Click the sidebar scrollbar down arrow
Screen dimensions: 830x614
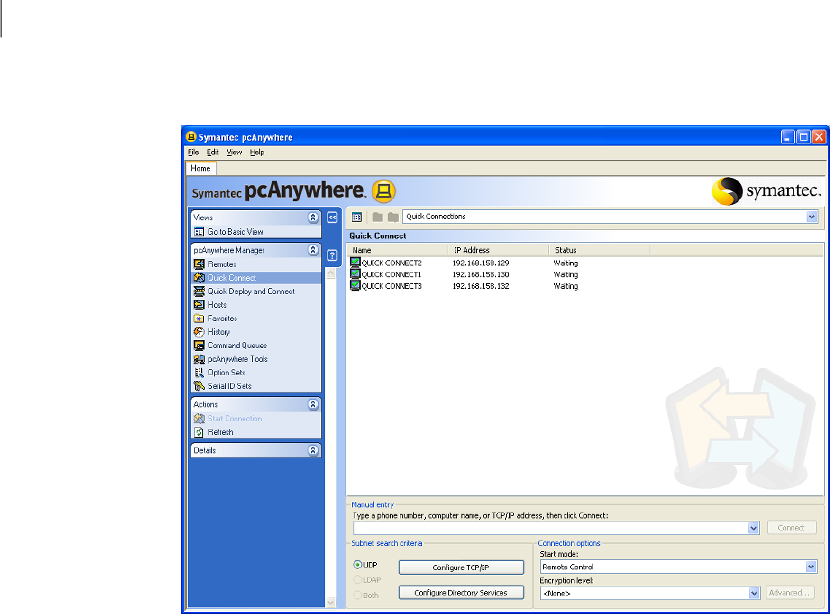click(x=331, y=602)
